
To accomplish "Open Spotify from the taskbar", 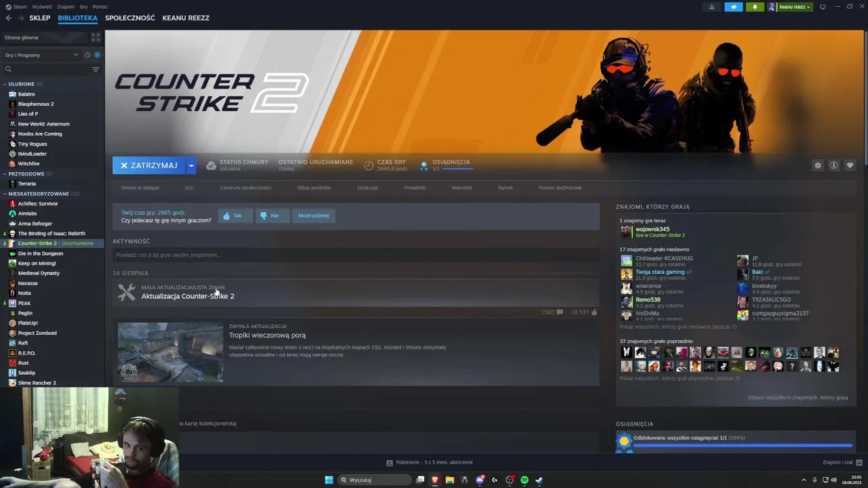I will (524, 480).
